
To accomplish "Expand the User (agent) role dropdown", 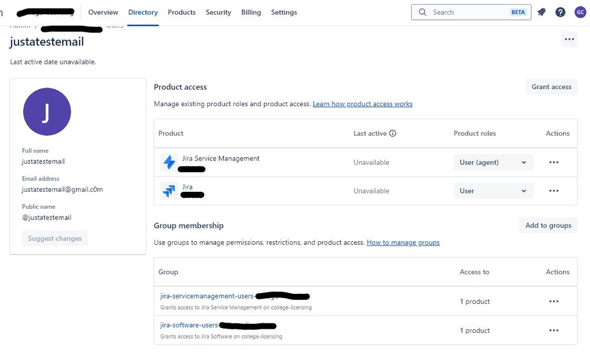I will pos(493,162).
